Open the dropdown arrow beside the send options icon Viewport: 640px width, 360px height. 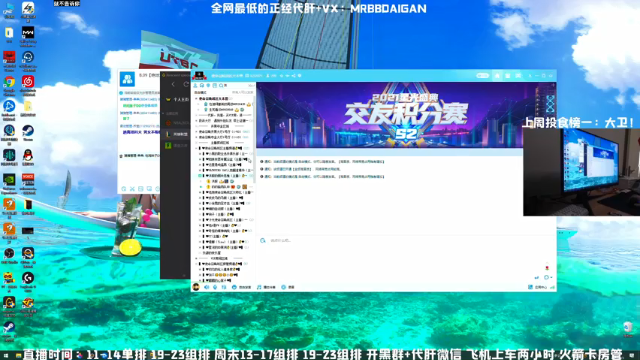point(551,278)
